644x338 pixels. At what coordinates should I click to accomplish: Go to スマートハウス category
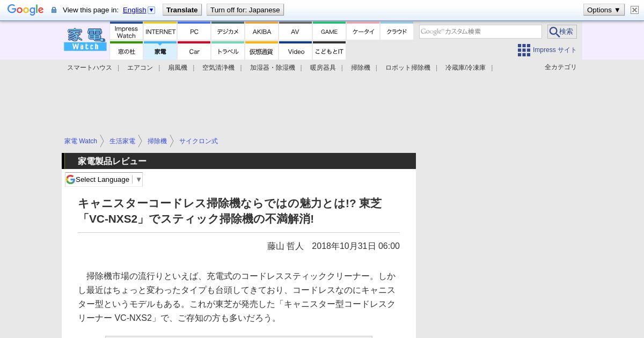[x=90, y=68]
